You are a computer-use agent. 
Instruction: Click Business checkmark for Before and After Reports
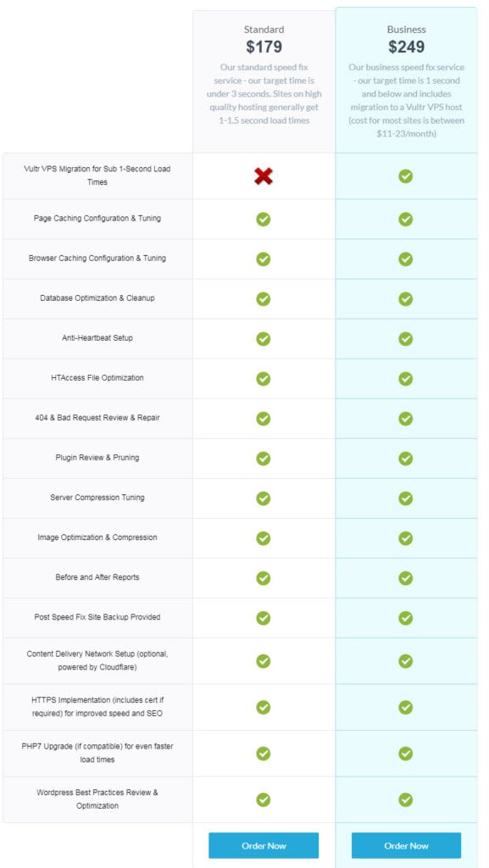coord(406,578)
